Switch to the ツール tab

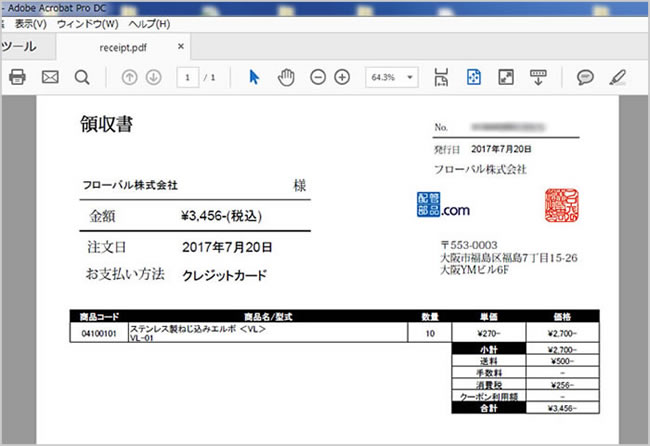coord(18,46)
